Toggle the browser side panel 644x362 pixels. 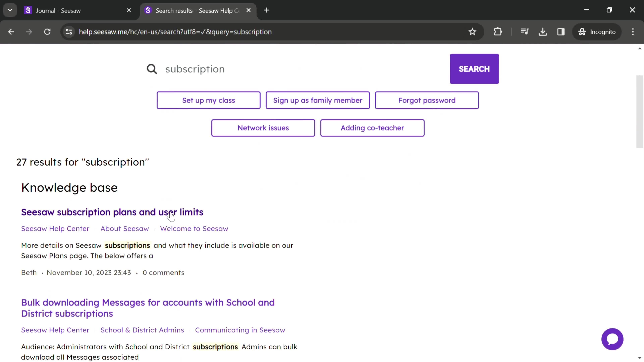pos(561,32)
